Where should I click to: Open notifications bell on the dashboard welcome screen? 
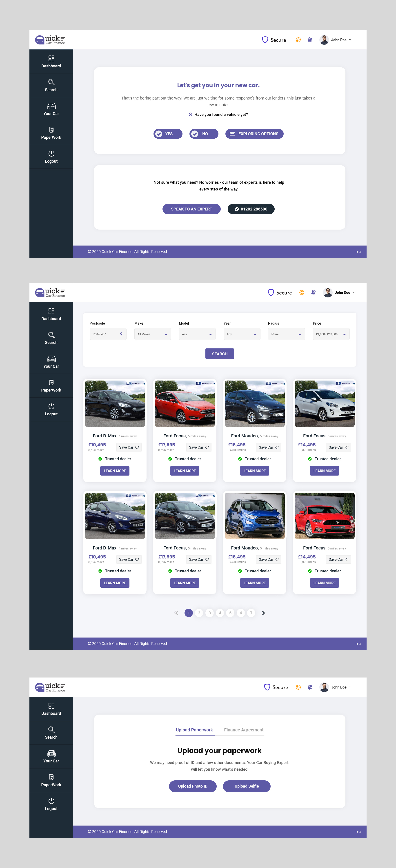click(x=310, y=40)
